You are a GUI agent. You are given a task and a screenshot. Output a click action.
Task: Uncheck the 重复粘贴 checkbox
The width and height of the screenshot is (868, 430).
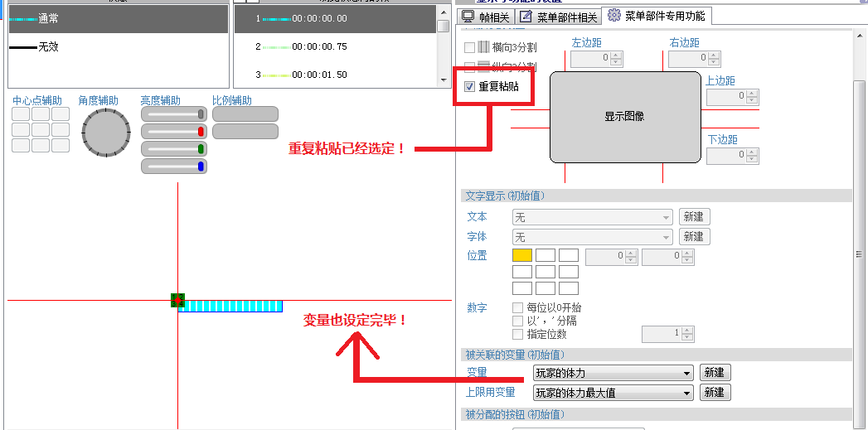tap(469, 87)
